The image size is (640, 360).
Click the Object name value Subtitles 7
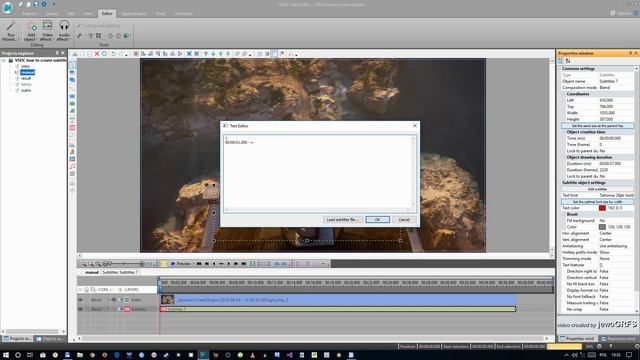click(616, 81)
